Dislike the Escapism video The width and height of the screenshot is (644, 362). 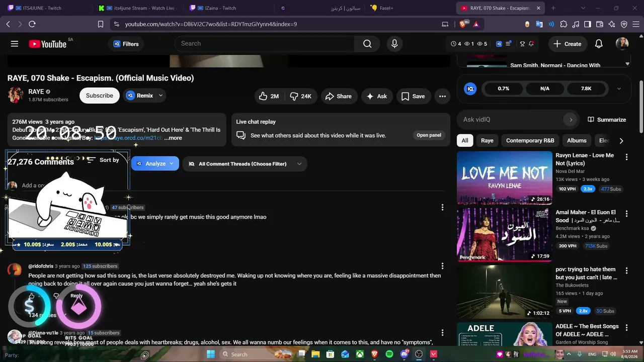[x=301, y=96]
